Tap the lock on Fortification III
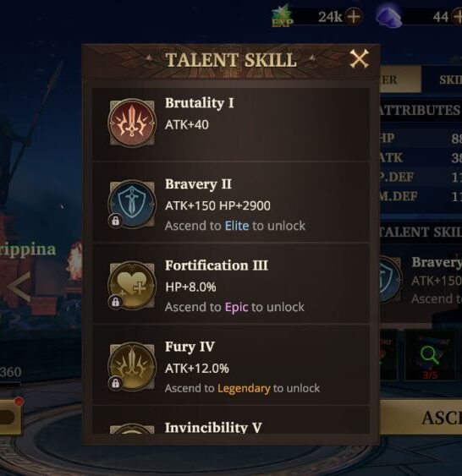Viewport: 462px width, 476px height. [x=115, y=302]
